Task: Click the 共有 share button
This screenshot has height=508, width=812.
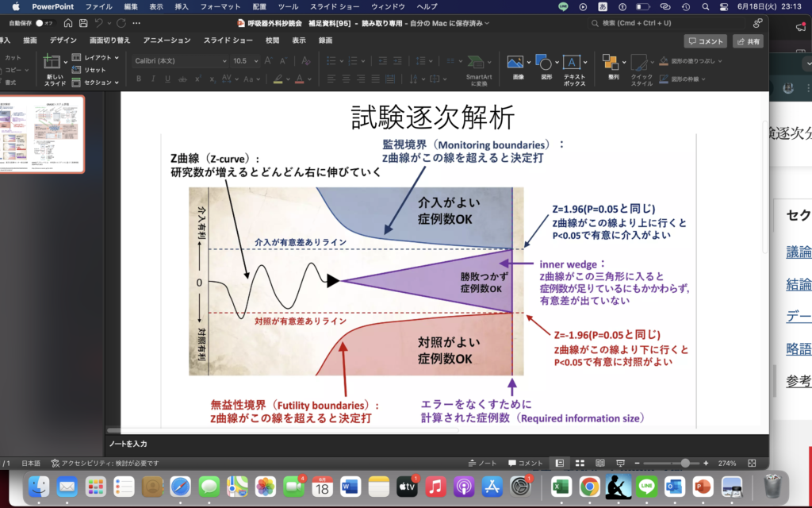Action: 748,40
